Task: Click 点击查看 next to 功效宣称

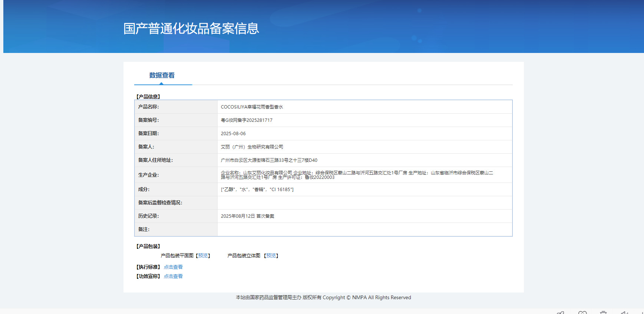Action: (x=173, y=276)
